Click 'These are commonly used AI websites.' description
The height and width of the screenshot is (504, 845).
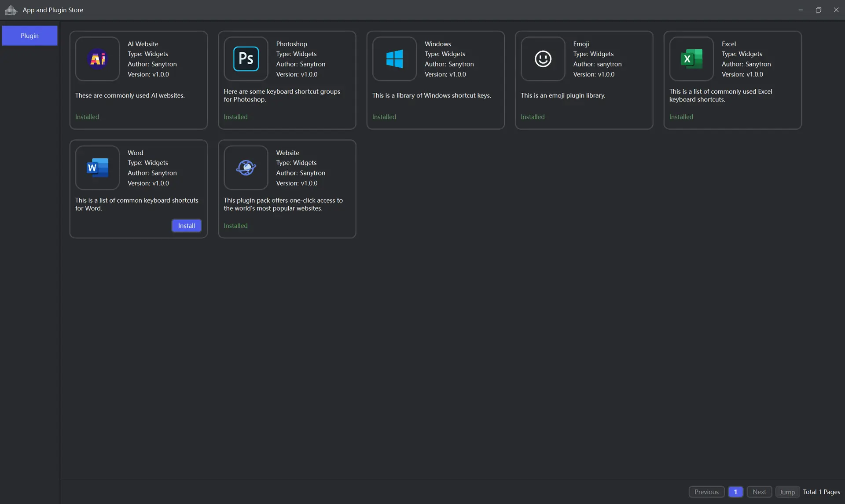tap(130, 95)
